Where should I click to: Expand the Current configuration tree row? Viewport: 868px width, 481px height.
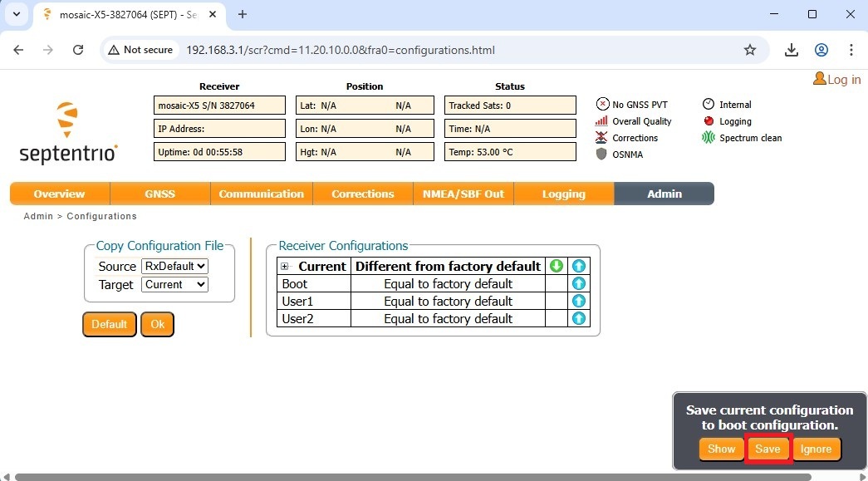[285, 267]
